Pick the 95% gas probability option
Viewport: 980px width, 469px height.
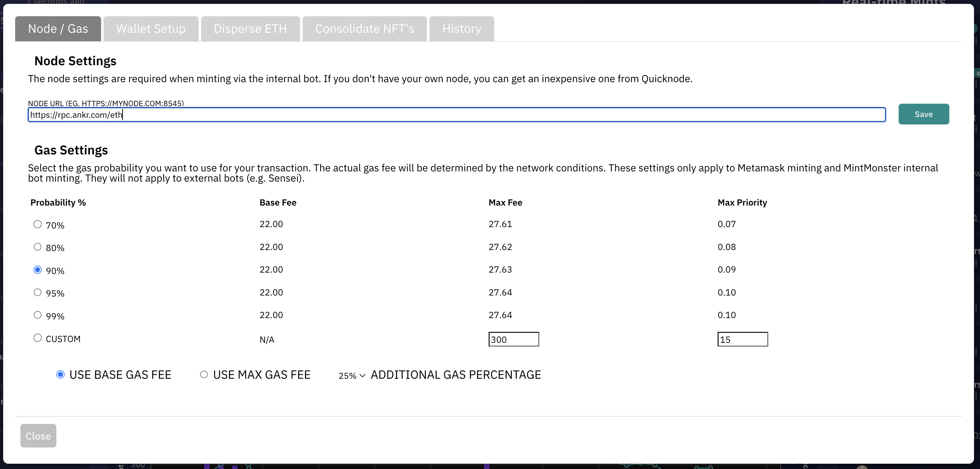38,292
